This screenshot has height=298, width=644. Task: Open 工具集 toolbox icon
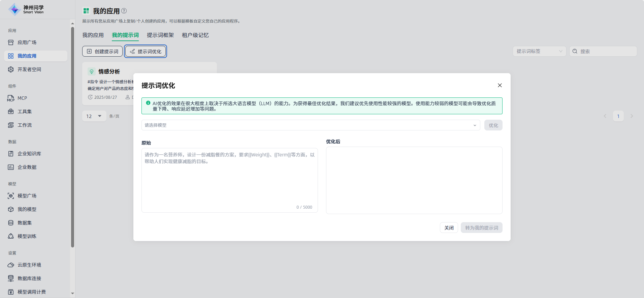point(11,112)
